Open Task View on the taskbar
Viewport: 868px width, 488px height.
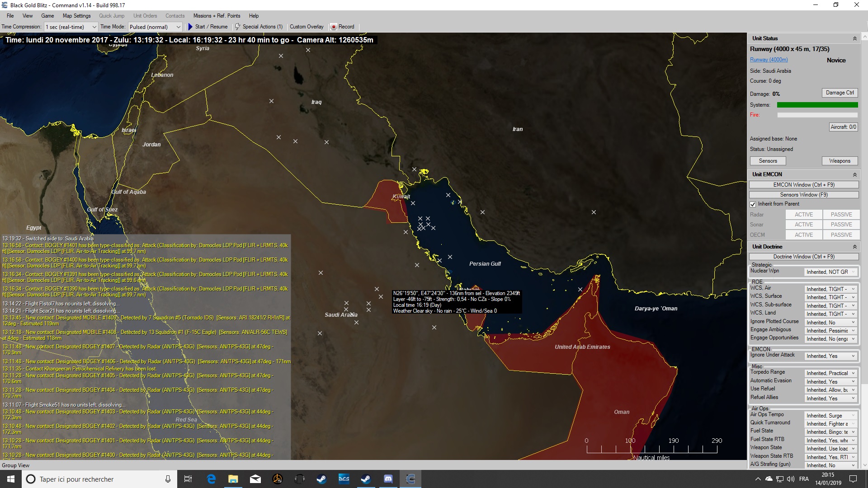point(188,479)
